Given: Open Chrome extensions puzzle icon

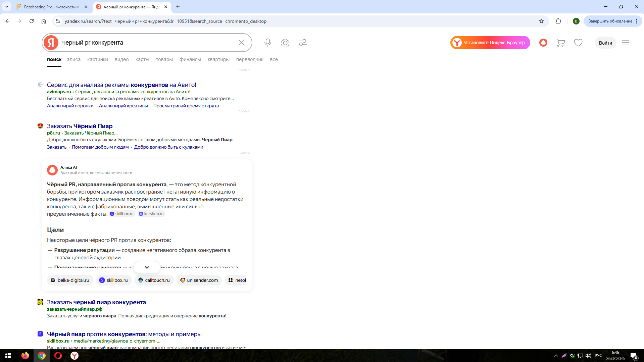Looking at the screenshot, I should 558,21.
